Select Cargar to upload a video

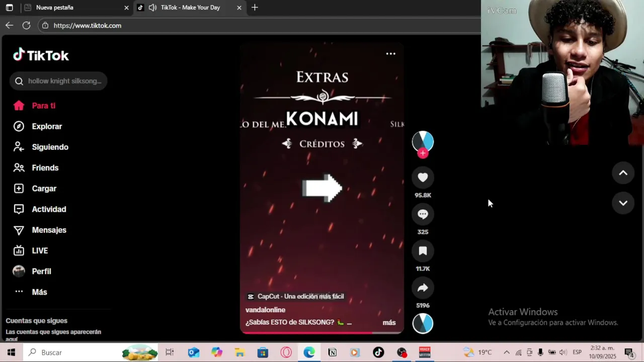point(44,189)
